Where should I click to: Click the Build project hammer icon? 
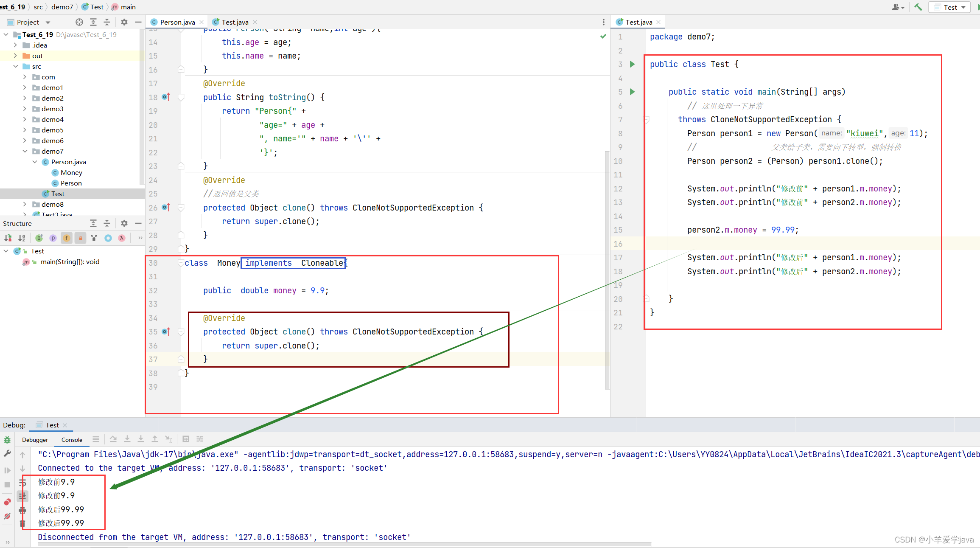pos(918,7)
